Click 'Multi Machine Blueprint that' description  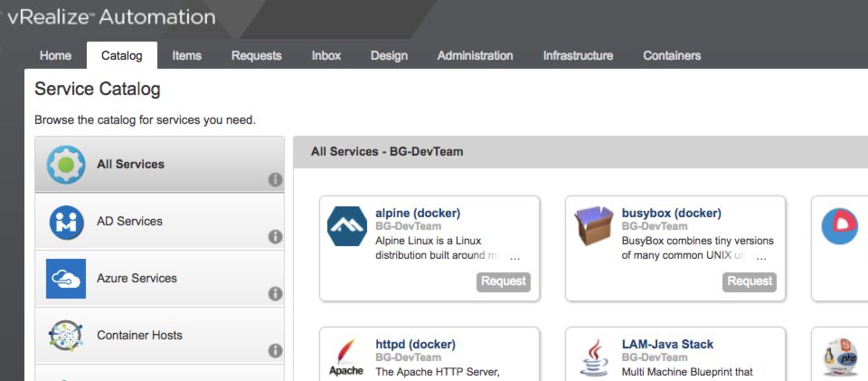coord(687,372)
